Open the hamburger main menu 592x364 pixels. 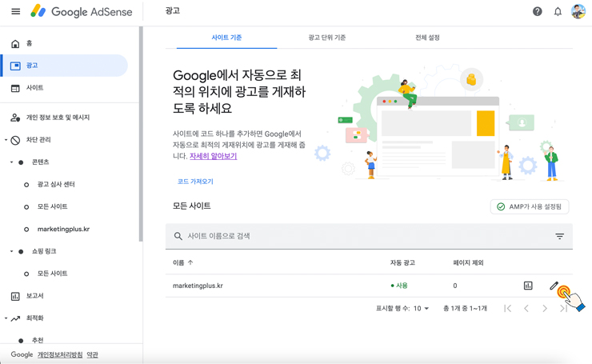point(15,12)
